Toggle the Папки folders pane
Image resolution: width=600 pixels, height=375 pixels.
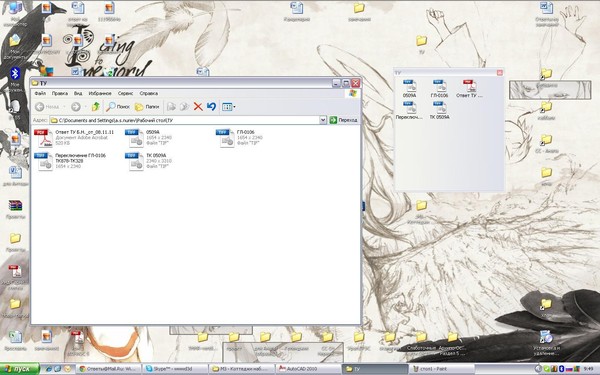pyautogui.click(x=147, y=107)
